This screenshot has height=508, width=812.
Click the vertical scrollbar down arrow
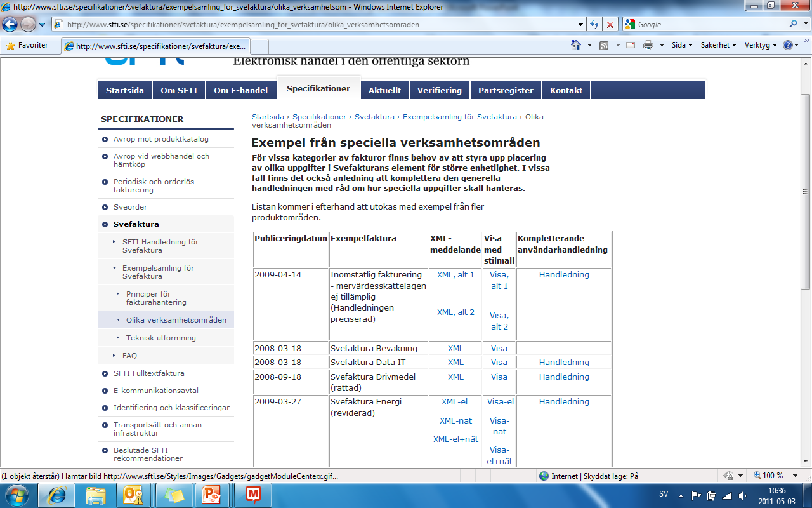pyautogui.click(x=806, y=462)
